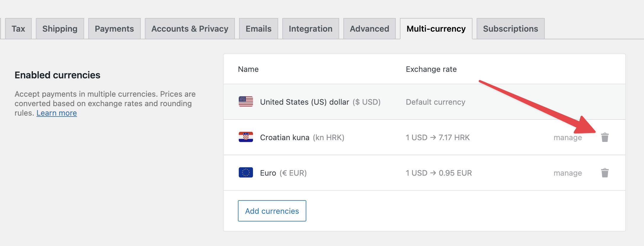Image resolution: width=644 pixels, height=246 pixels.
Task: Open the Advanced tab
Action: click(x=369, y=29)
